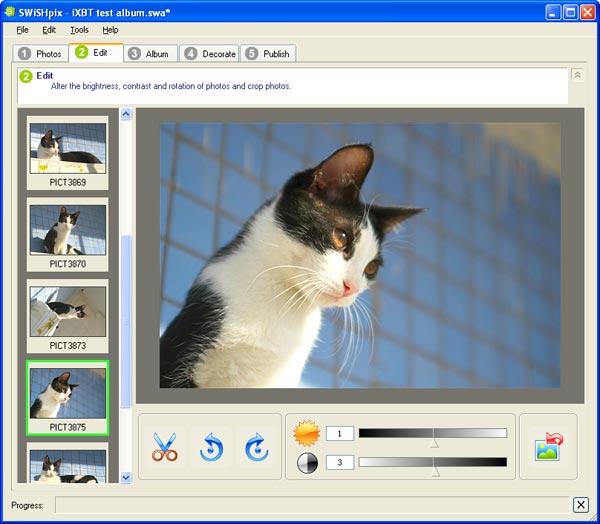The width and height of the screenshot is (600, 524).
Task: Click the sun brightness icon
Action: point(307,433)
